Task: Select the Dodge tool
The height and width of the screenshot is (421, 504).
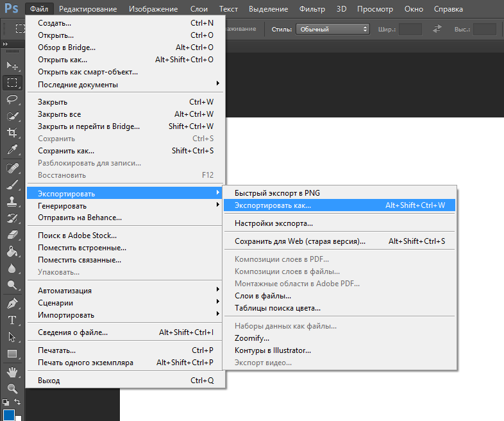Action: coord(12,285)
